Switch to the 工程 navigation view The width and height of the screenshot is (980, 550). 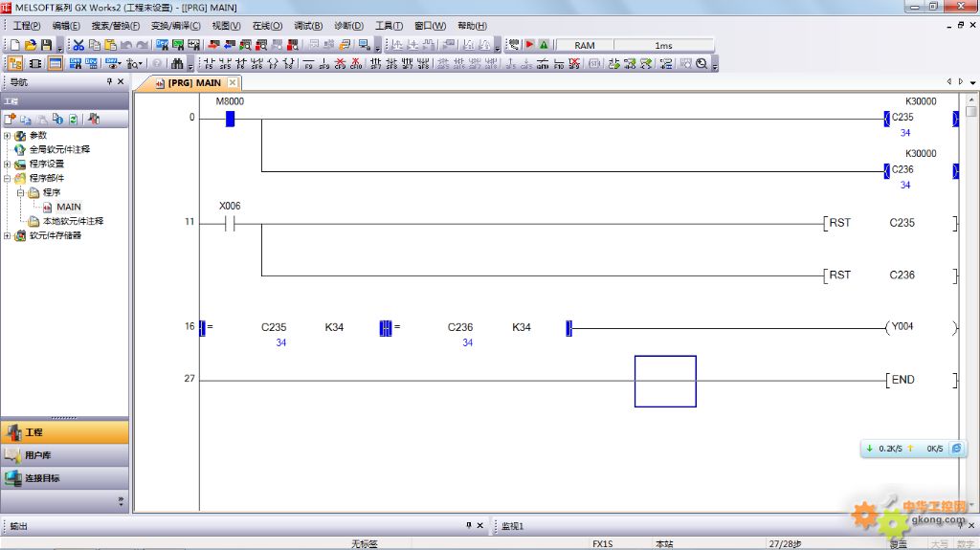tap(64, 432)
